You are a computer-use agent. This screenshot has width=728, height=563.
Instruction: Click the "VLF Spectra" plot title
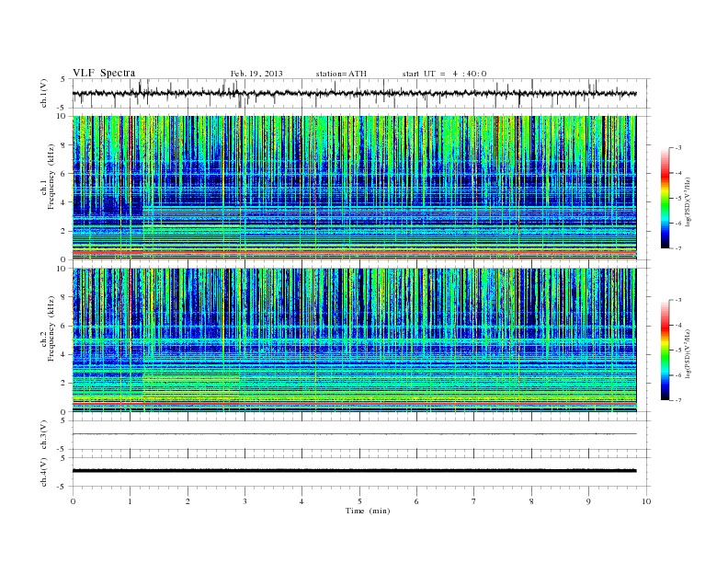coord(104,73)
